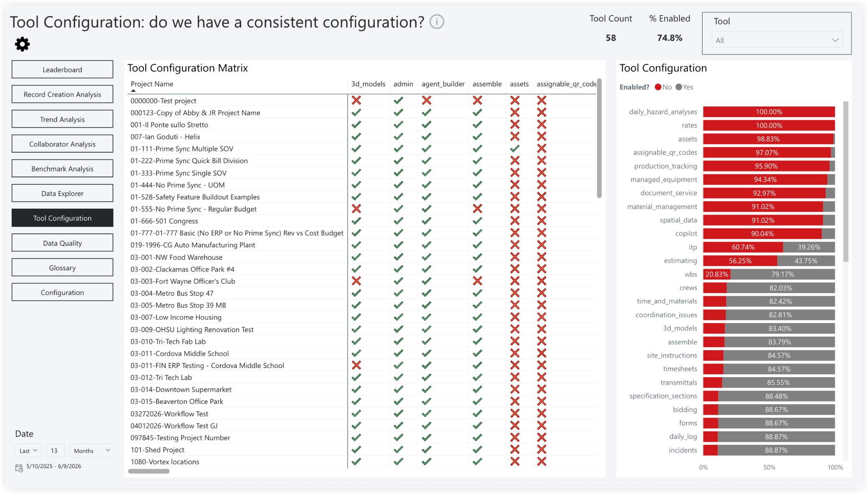Screen dimensions: 868x494
Task: Click the date range 5/10/2025 - 6/9/2026
Action: pos(54,466)
